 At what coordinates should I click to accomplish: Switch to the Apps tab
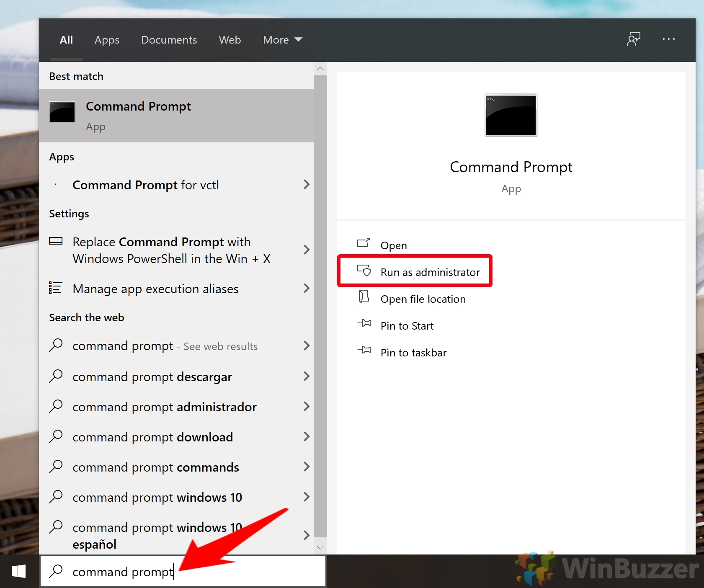click(107, 40)
